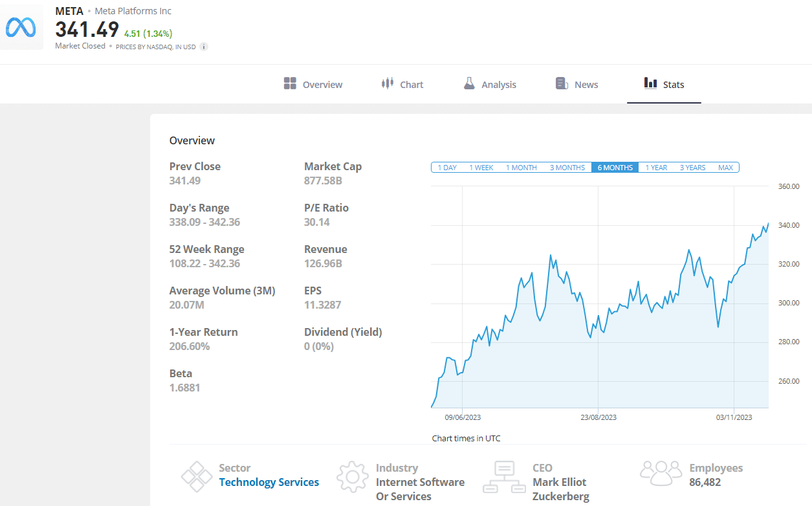The height and width of the screenshot is (506, 812).
Task: Click the Analysis flask icon
Action: click(x=469, y=83)
